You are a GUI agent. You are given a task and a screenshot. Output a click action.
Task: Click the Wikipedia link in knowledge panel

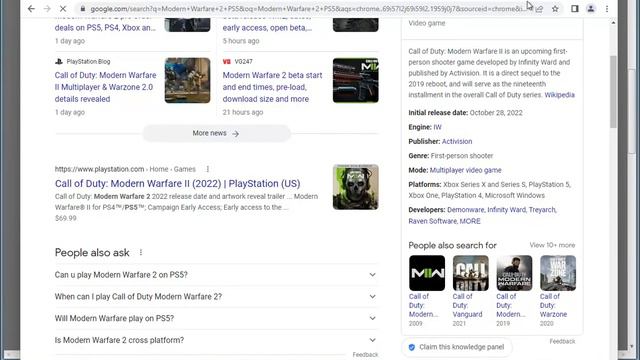tap(560, 95)
